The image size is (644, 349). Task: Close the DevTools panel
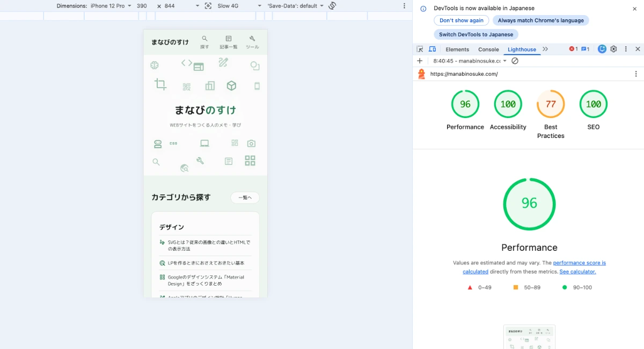pos(638,49)
